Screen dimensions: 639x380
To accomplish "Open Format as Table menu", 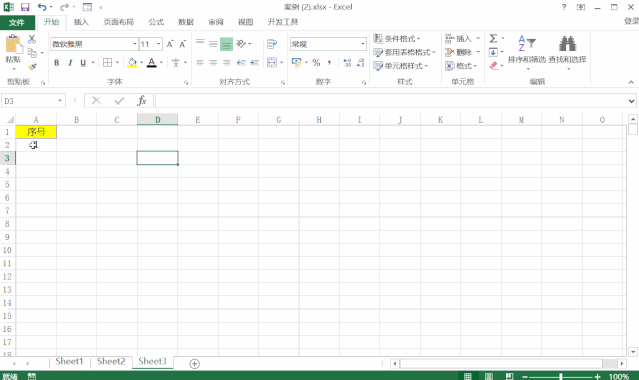I will pos(404,52).
